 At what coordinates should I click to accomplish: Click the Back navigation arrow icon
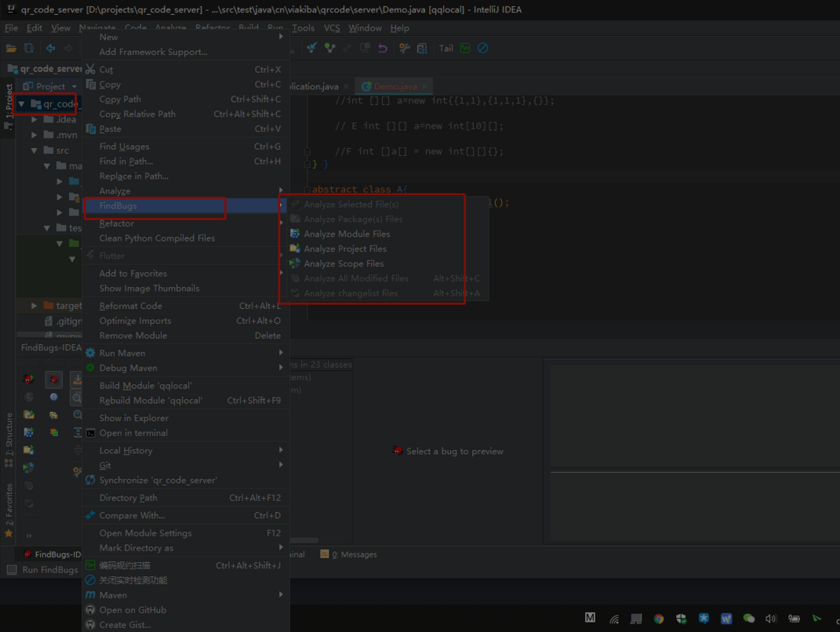click(50, 48)
